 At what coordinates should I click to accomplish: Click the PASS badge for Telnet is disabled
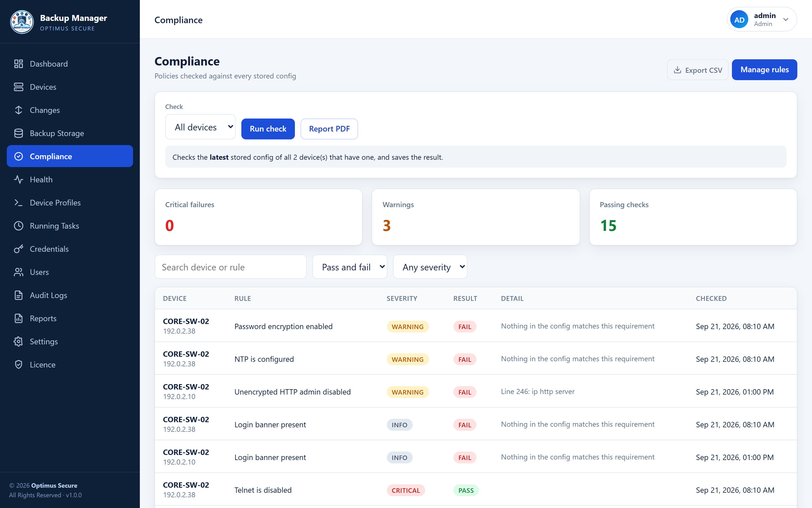coord(466,490)
